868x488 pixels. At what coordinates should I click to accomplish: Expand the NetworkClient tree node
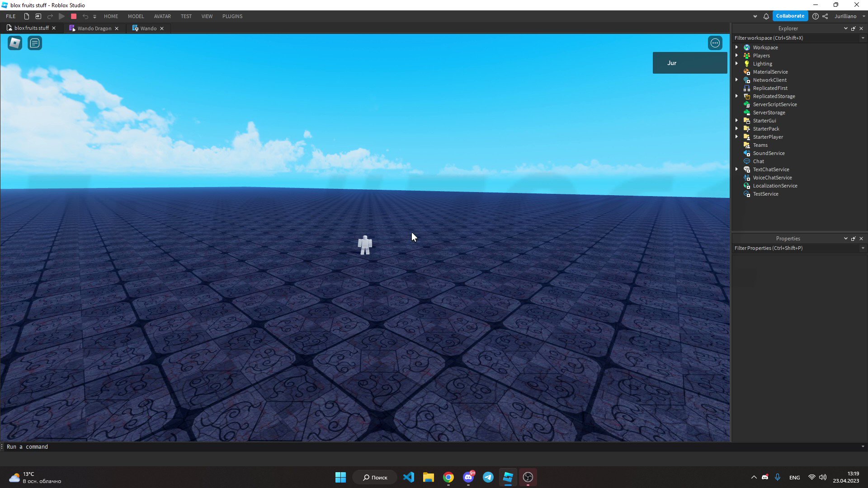click(x=737, y=80)
